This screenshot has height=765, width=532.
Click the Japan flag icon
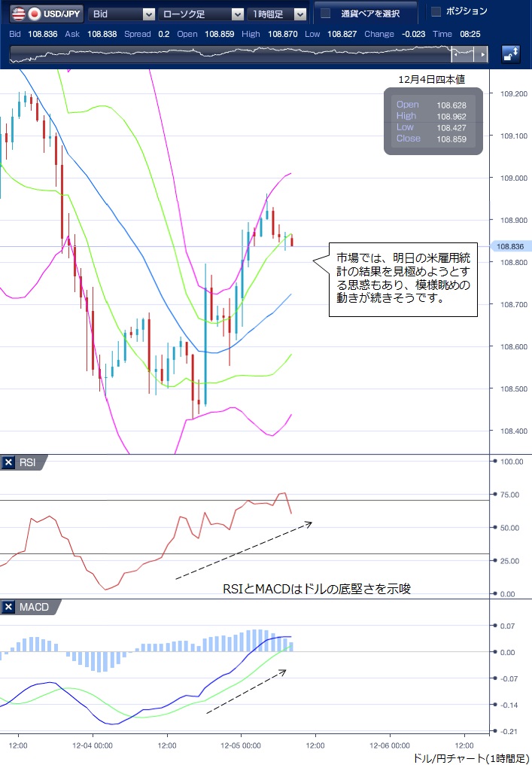pos(34,14)
